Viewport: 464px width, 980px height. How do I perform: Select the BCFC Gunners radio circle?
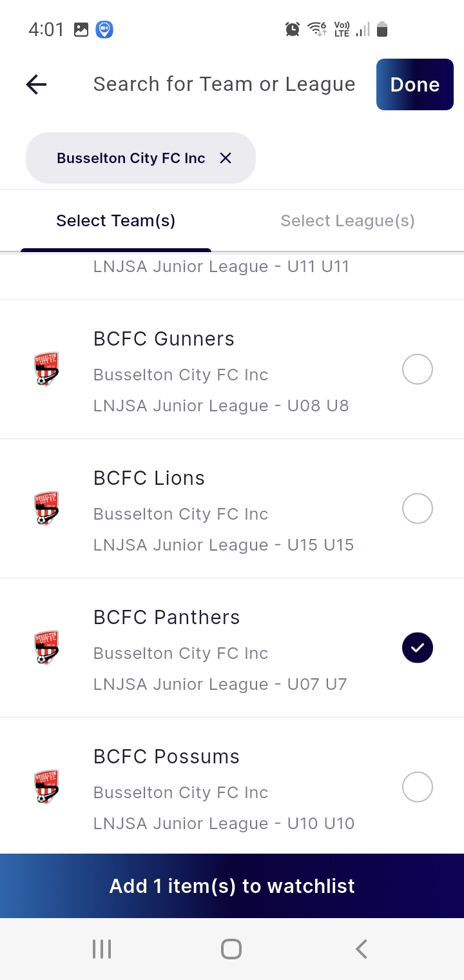[417, 369]
